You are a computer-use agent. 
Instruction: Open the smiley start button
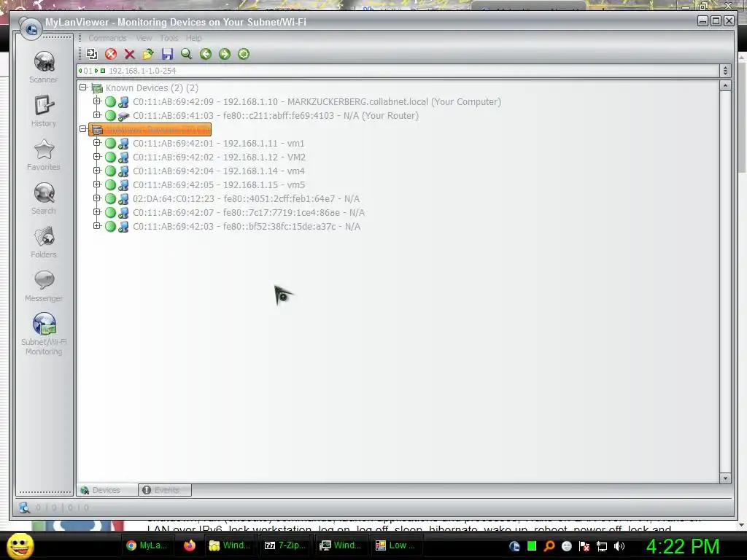click(x=20, y=546)
